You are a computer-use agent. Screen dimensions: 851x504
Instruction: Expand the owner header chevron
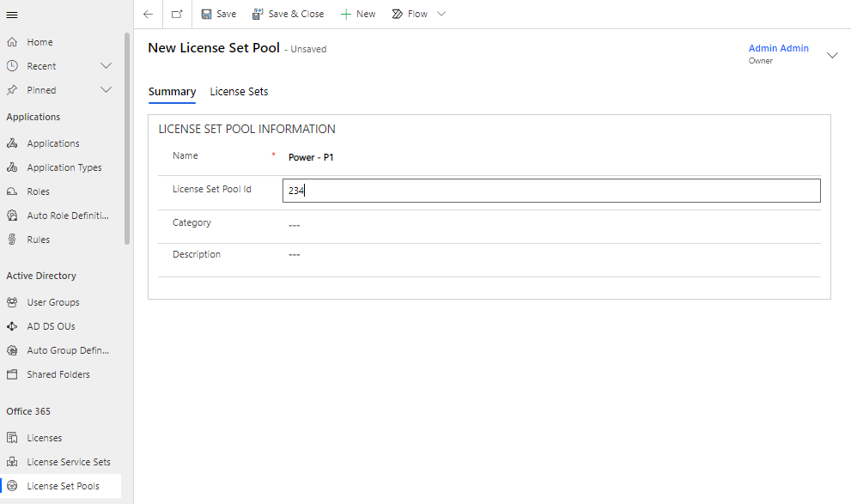(x=831, y=55)
